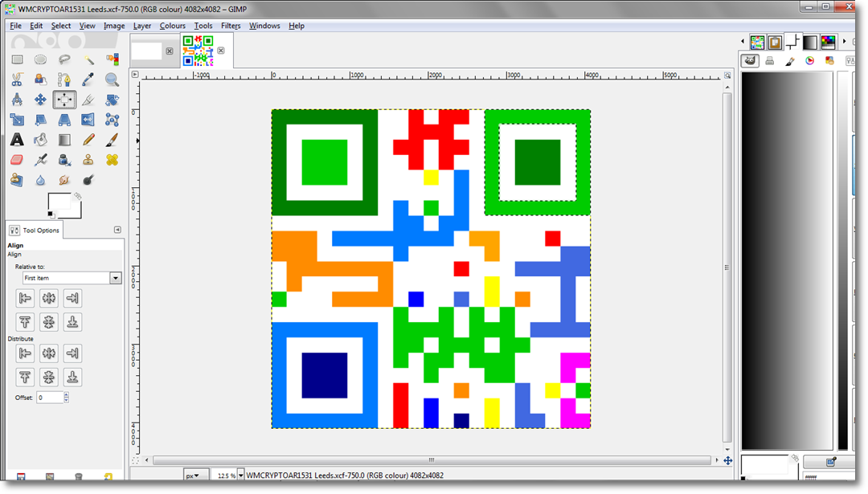Click the vertical value strip in colour dock

843,260
